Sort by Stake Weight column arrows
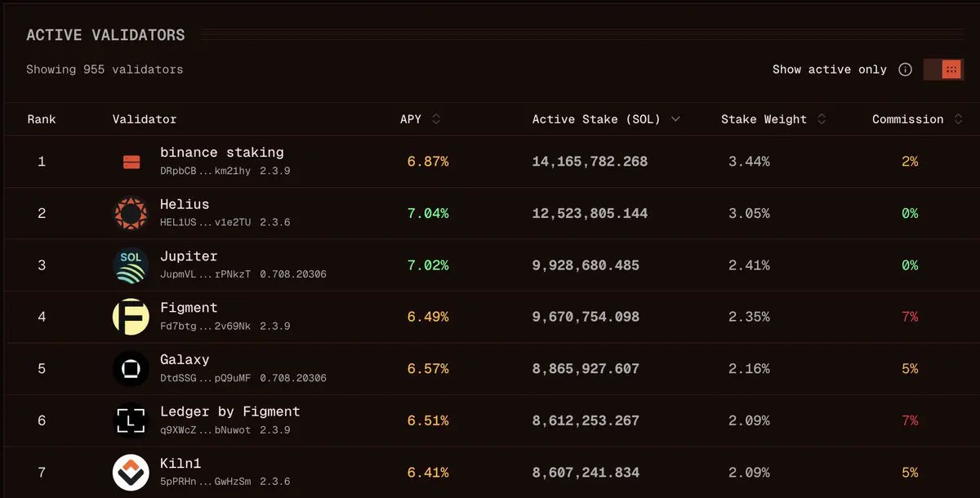 tap(822, 119)
